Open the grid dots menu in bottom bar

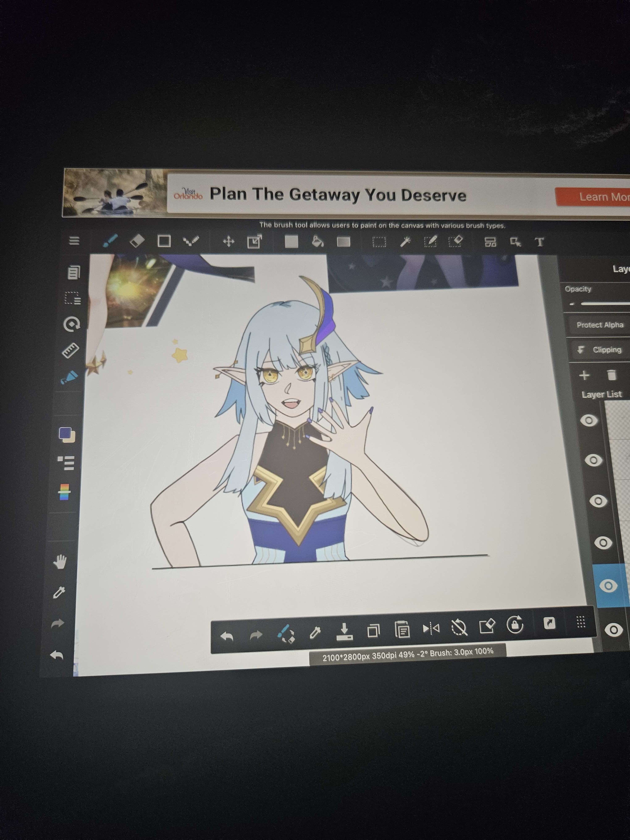581,622
